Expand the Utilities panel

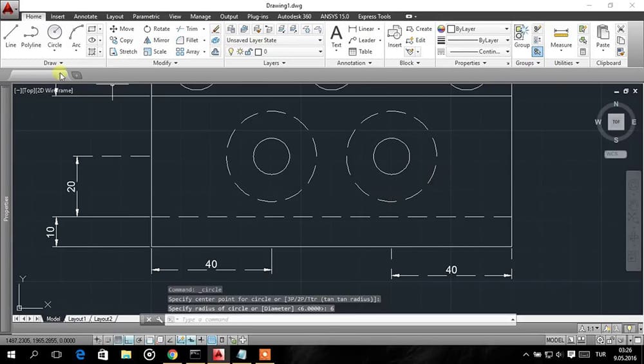(567, 63)
